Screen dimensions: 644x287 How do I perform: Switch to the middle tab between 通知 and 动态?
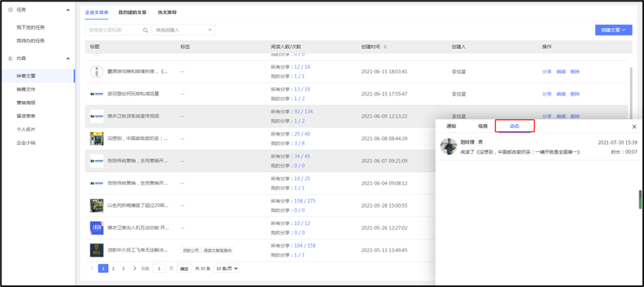[482, 126]
